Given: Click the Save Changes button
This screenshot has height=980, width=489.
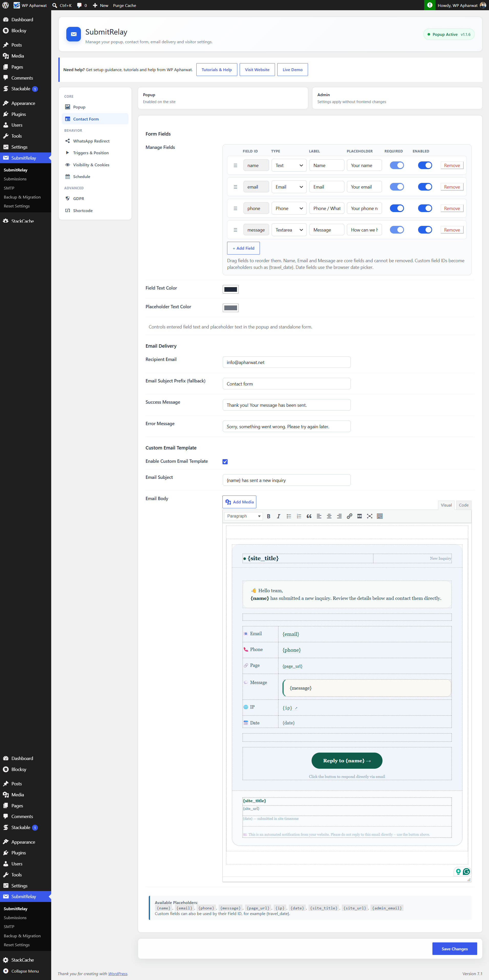Looking at the screenshot, I should [454, 949].
